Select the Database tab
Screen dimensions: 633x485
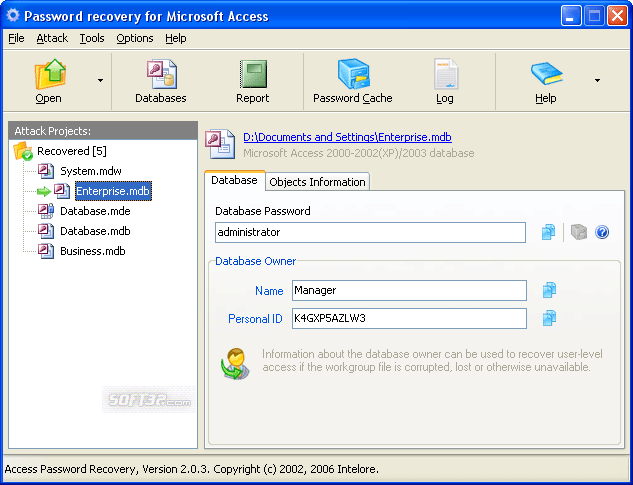[x=235, y=180]
